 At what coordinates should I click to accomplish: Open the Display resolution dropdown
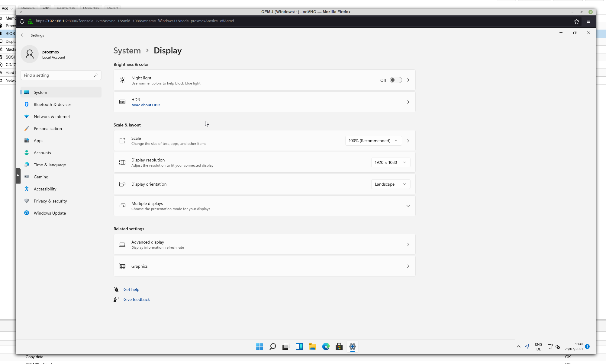390,162
